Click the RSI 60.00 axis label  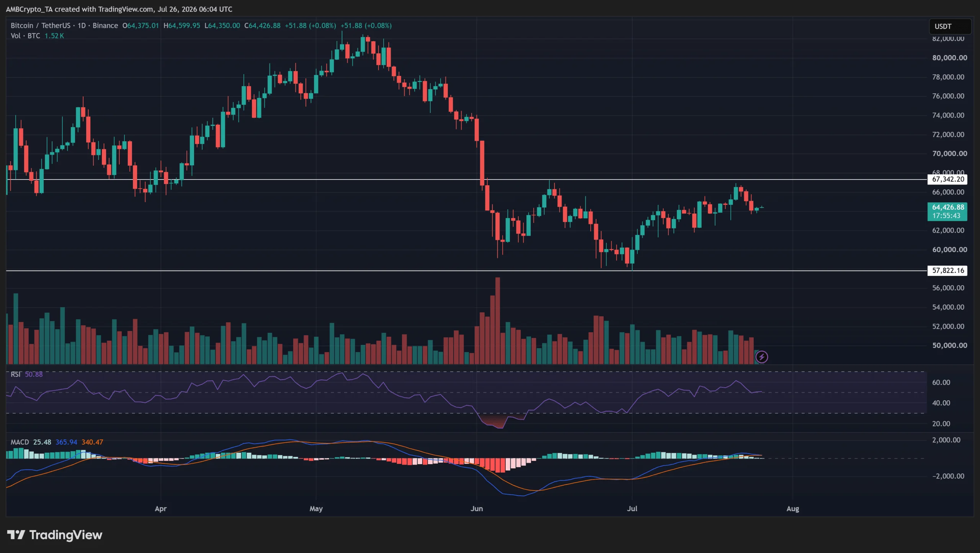[x=941, y=382]
